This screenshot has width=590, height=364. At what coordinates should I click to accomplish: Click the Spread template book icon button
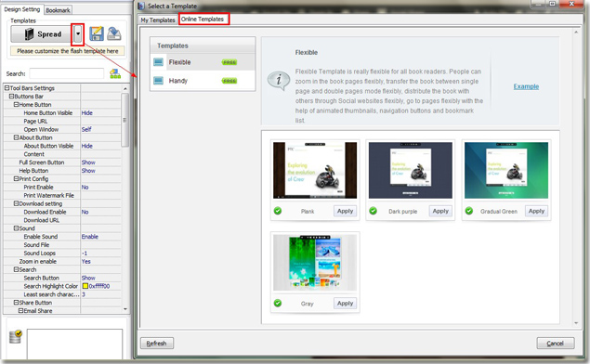coord(41,34)
